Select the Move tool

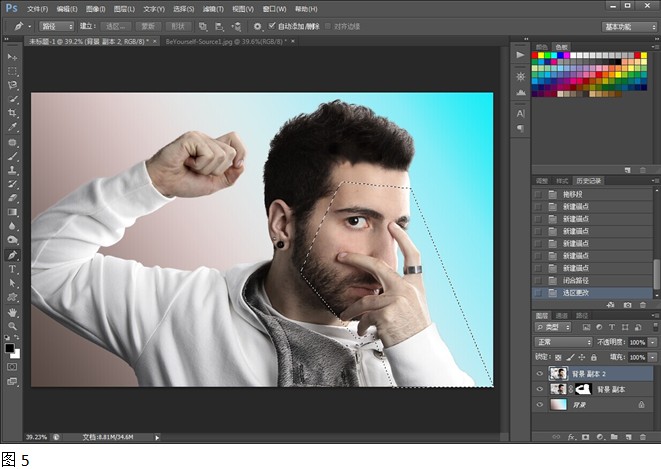12,57
